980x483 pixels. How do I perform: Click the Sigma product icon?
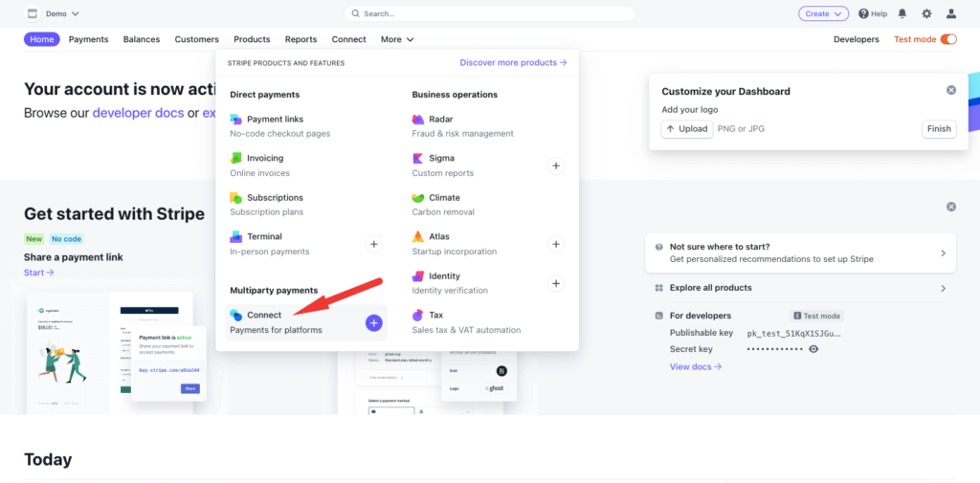[x=418, y=158]
